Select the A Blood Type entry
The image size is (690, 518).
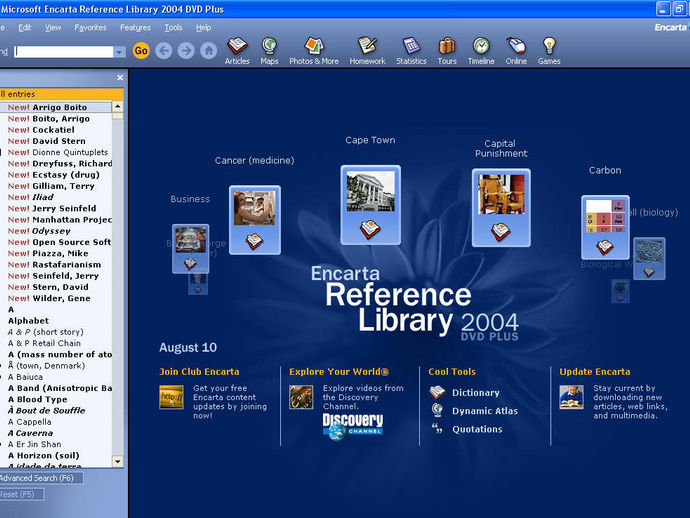(56, 399)
